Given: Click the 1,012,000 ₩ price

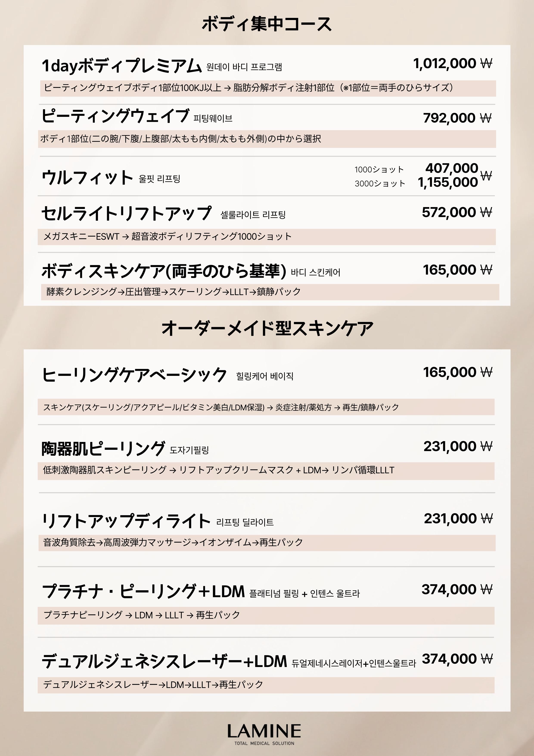Looking at the screenshot, I should [x=452, y=63].
